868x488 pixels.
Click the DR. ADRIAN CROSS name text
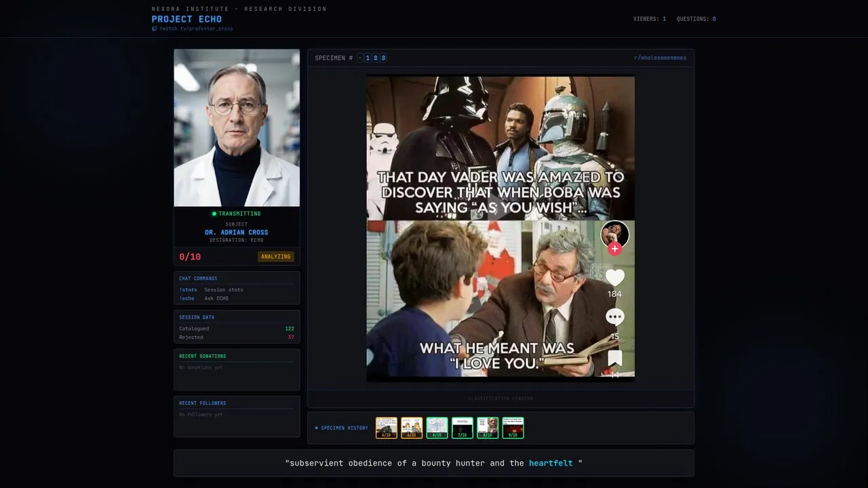[x=237, y=232]
